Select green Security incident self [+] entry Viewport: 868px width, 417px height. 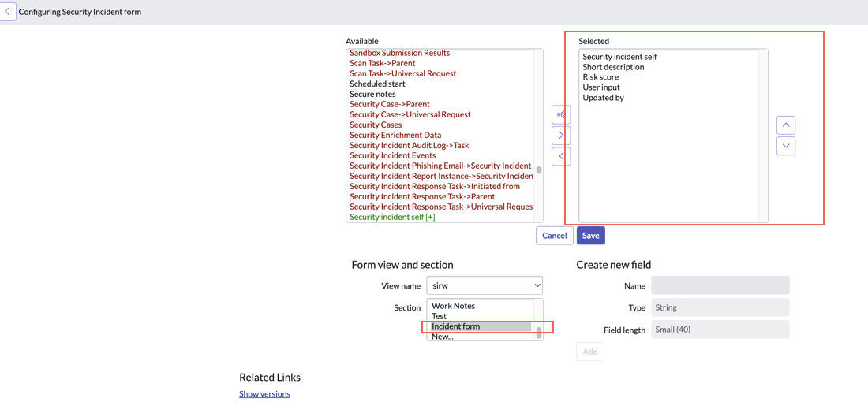pyautogui.click(x=392, y=217)
